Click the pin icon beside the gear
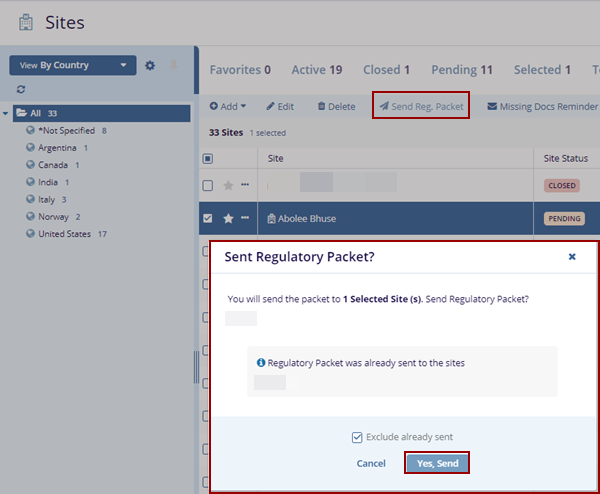This screenshot has height=494, width=600. (x=172, y=66)
